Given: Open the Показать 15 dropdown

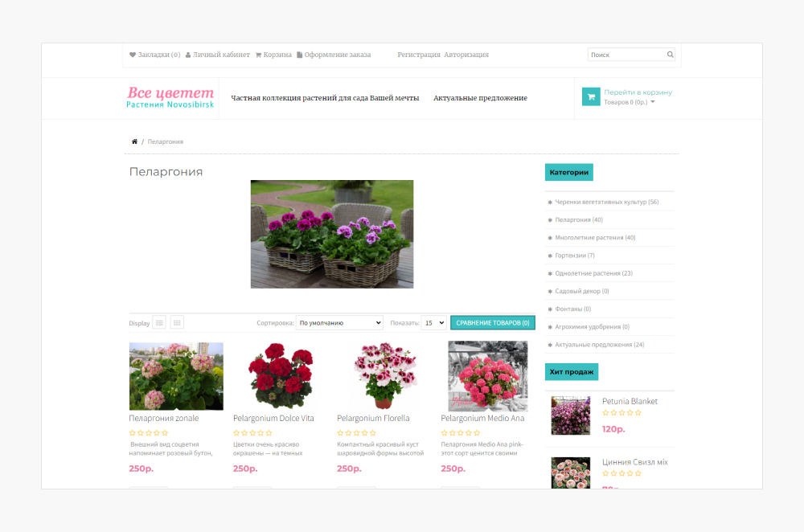Looking at the screenshot, I should (434, 323).
